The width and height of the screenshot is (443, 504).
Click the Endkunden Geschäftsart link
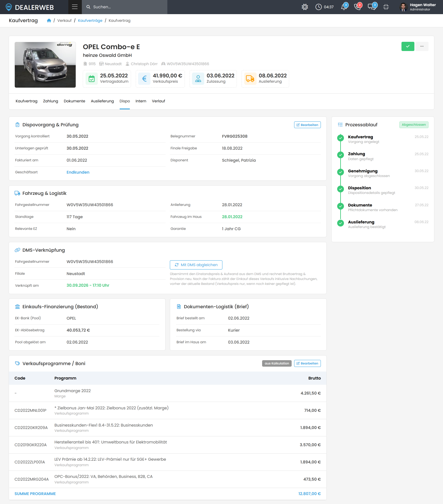[x=78, y=172]
